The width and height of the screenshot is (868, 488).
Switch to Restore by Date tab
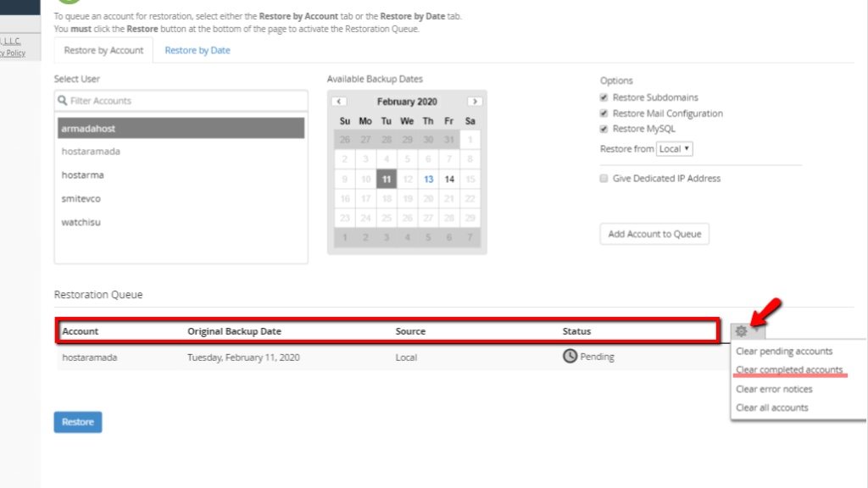[198, 50]
